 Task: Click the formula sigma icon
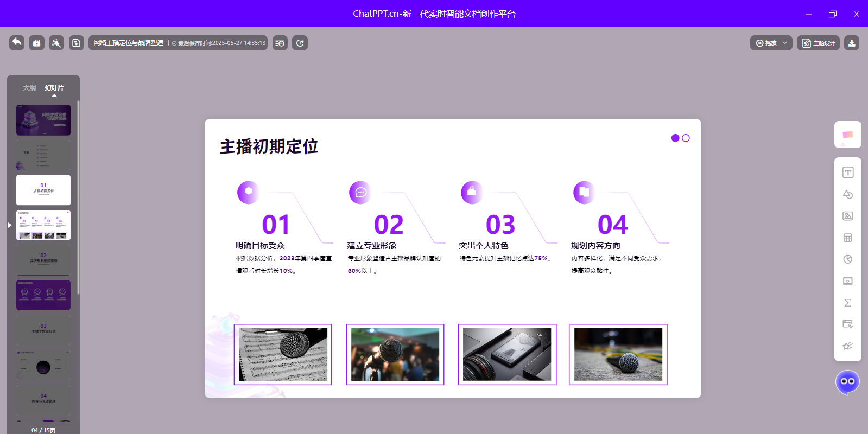(x=847, y=303)
